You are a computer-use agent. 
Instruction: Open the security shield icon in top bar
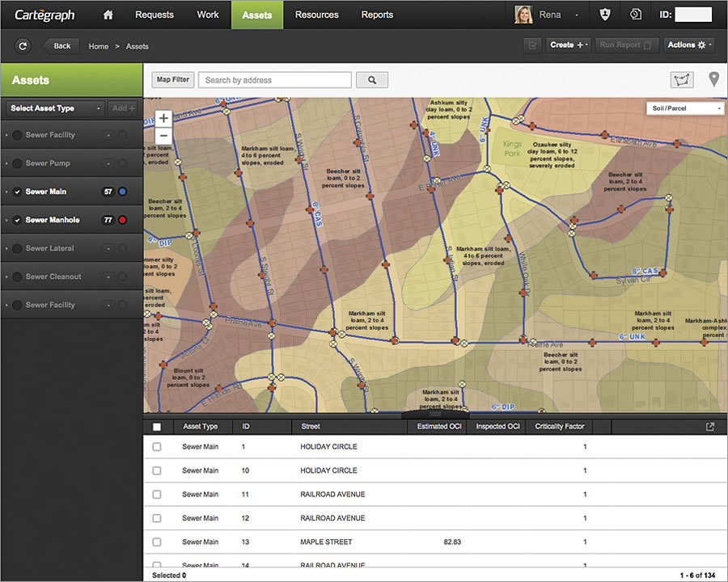pos(605,14)
